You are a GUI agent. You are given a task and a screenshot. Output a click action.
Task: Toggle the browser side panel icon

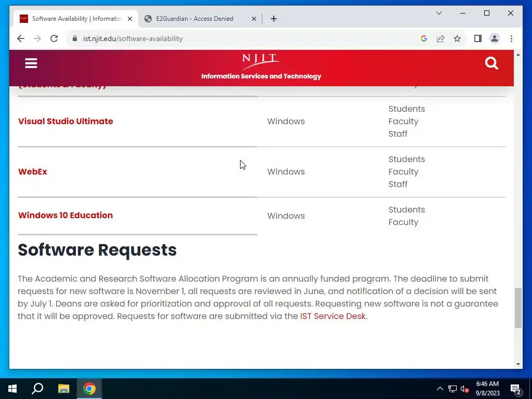coord(478,38)
